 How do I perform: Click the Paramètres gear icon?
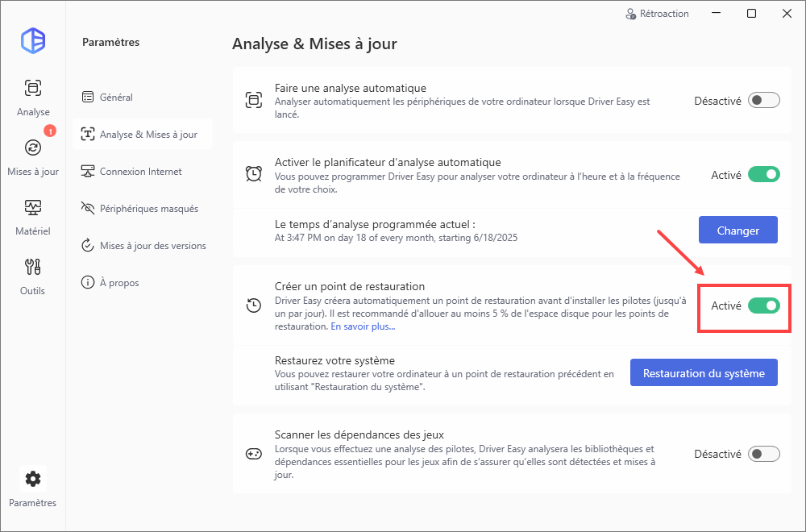pyautogui.click(x=33, y=479)
